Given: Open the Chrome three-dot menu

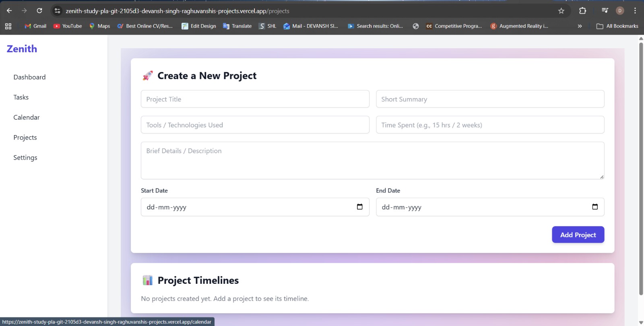Looking at the screenshot, I should (635, 11).
